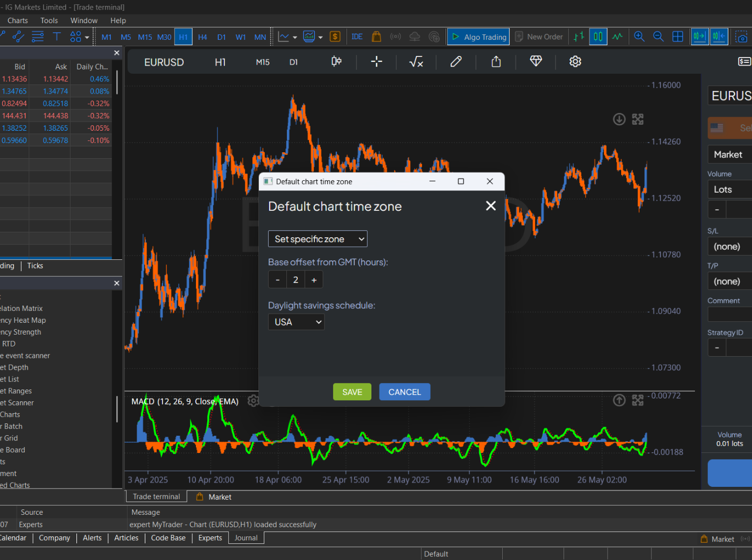Expand the Daylight savings schedule dropdown
The width and height of the screenshot is (752, 560).
[296, 322]
